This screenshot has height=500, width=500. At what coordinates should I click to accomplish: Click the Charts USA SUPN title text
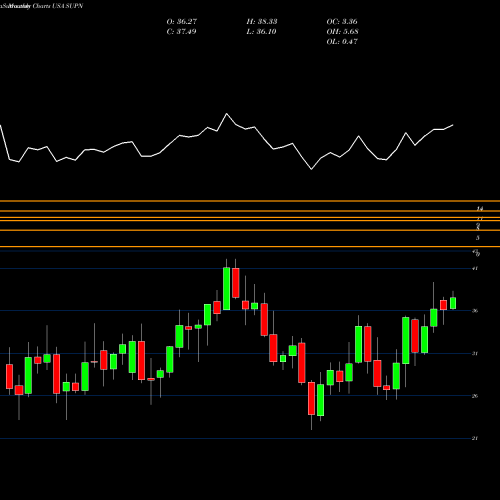(x=58, y=6)
